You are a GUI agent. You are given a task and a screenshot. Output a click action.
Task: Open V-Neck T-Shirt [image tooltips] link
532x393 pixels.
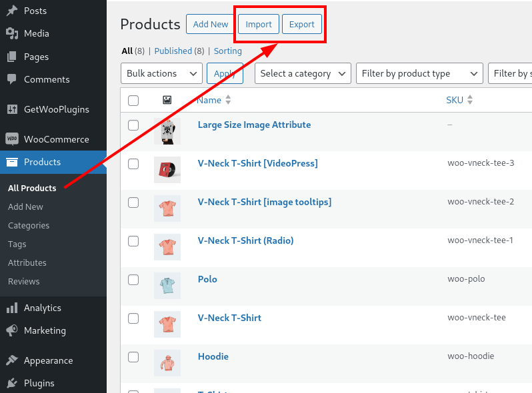pos(265,202)
